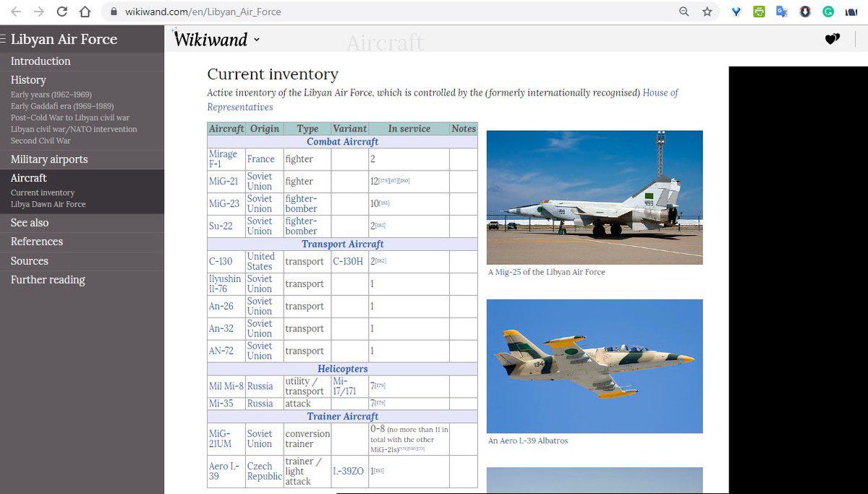Viewport: 868px width, 494px height.
Task: Open the Mirage F-1 aircraft link
Action: [223, 159]
